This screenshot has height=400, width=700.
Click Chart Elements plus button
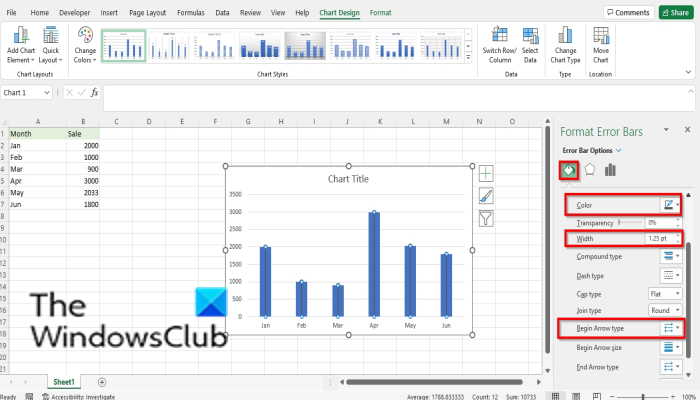[x=486, y=173]
